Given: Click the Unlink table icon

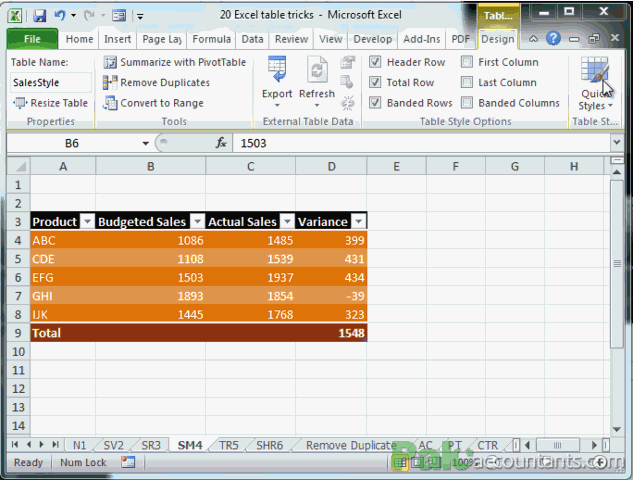Looking at the screenshot, I should (347, 103).
